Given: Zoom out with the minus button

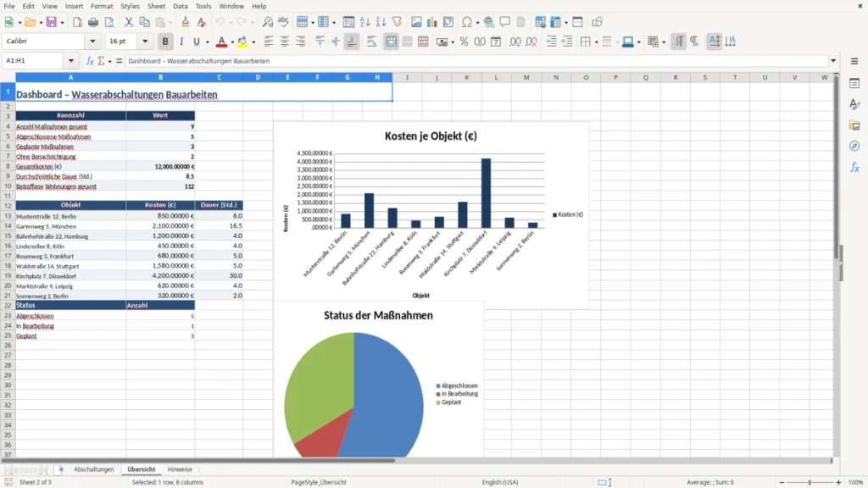Looking at the screenshot, I should [782, 482].
